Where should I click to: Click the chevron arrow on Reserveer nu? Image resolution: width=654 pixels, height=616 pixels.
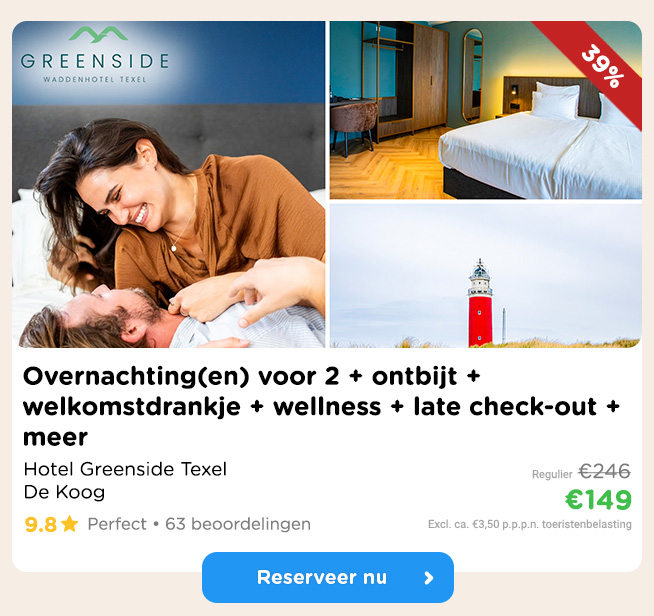[x=429, y=578]
